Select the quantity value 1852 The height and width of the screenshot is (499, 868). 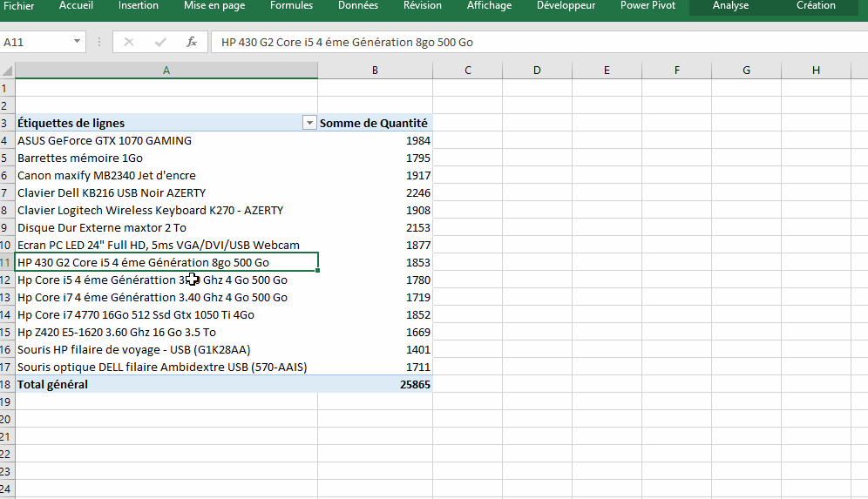[x=375, y=314]
